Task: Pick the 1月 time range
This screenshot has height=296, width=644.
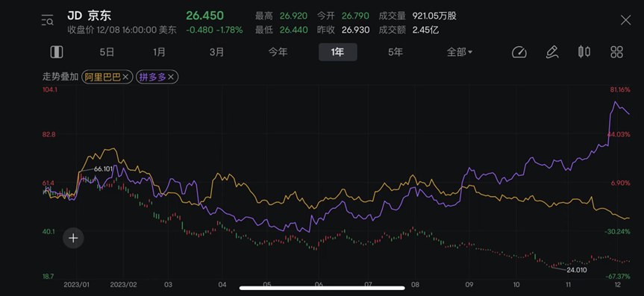Action: pos(160,52)
